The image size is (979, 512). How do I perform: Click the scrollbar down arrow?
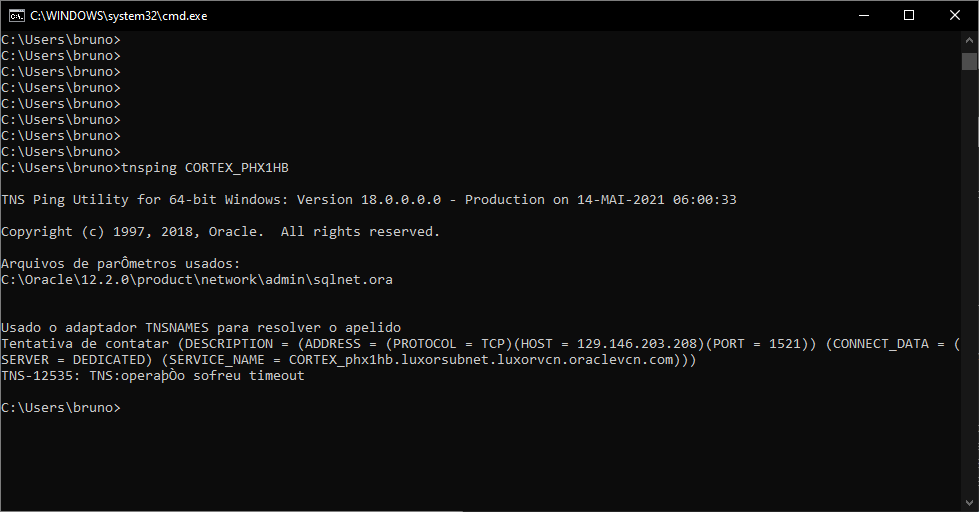(969, 503)
